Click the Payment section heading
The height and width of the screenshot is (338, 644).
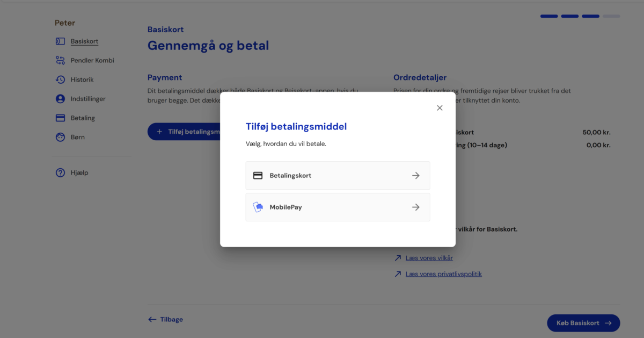pyautogui.click(x=165, y=77)
